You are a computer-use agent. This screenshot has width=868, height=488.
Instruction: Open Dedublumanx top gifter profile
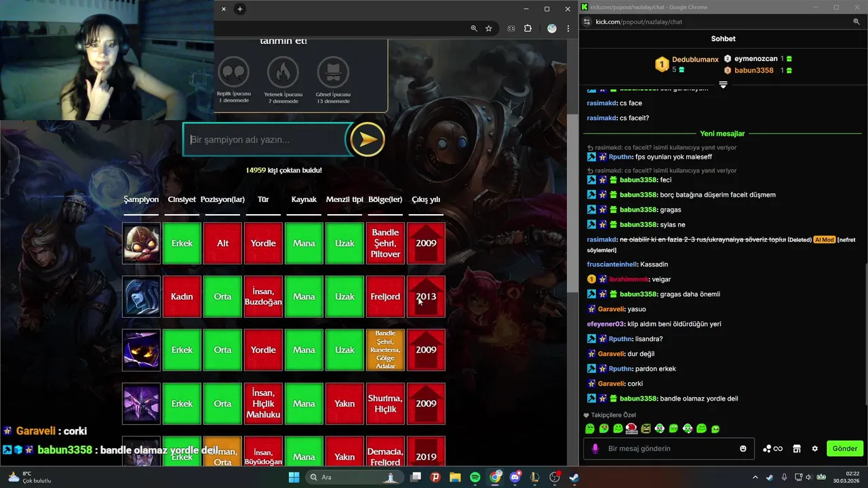pyautogui.click(x=695, y=60)
